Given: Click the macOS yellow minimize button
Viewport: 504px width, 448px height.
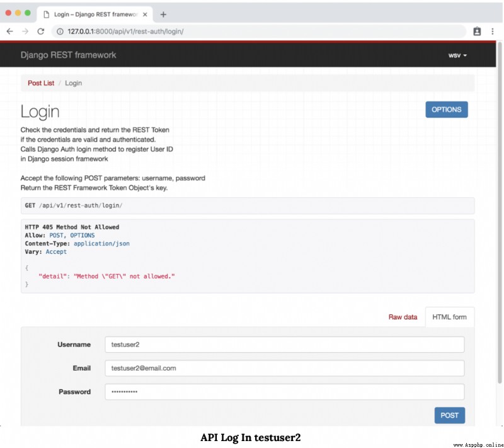Looking at the screenshot, I should click(18, 13).
